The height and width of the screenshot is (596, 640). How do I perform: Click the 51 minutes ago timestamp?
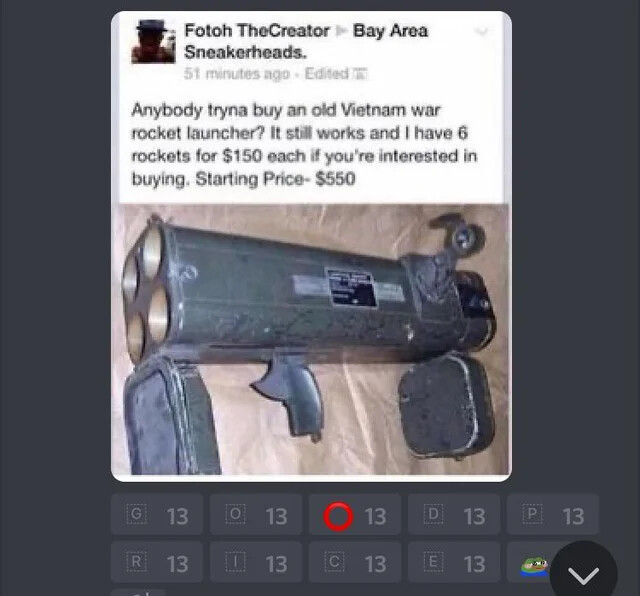[x=237, y=74]
